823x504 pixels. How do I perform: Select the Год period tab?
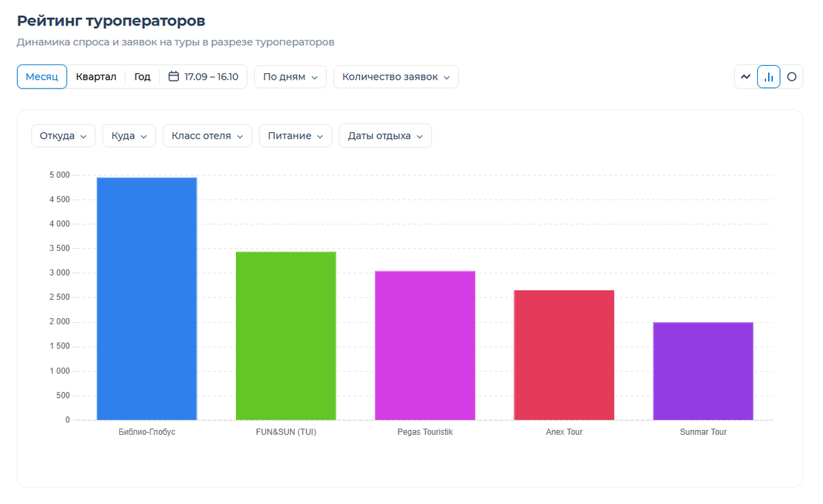[142, 77]
